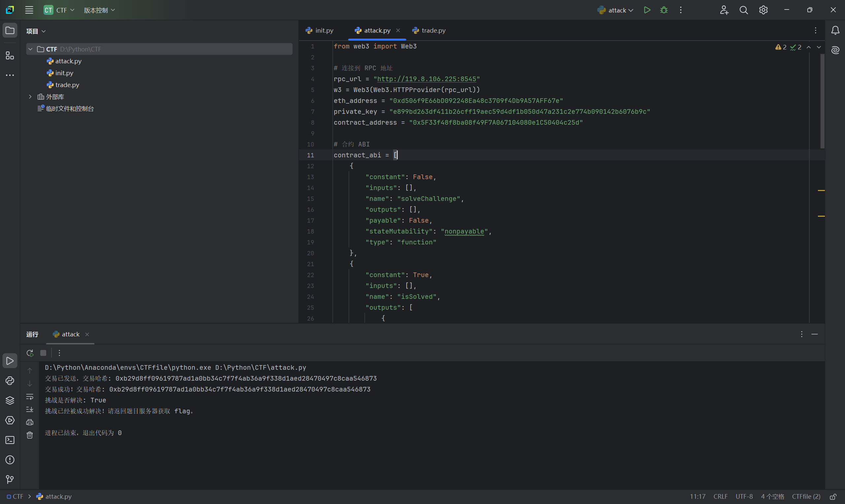This screenshot has width=845, height=504.
Task: Open the Python Packages layers icon
Action: point(10,400)
